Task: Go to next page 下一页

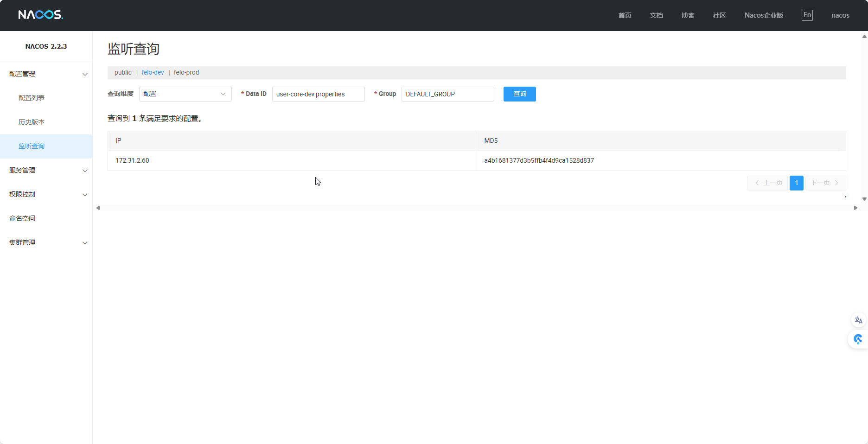Action: [826, 183]
